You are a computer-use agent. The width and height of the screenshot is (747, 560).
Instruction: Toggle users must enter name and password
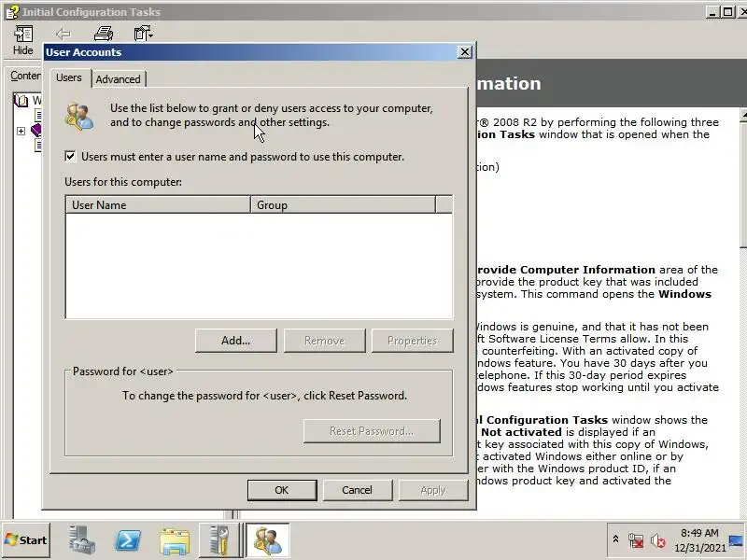tap(70, 156)
